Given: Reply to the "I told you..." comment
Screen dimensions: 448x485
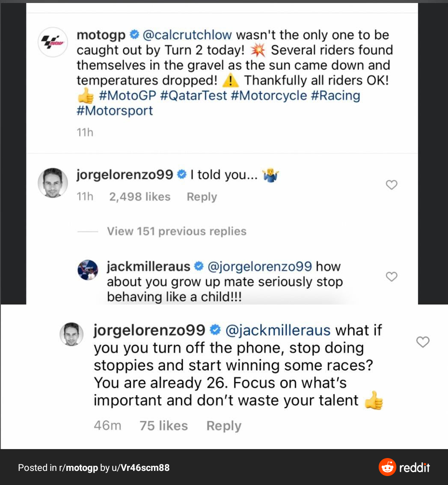Looking at the screenshot, I should click(x=202, y=197).
